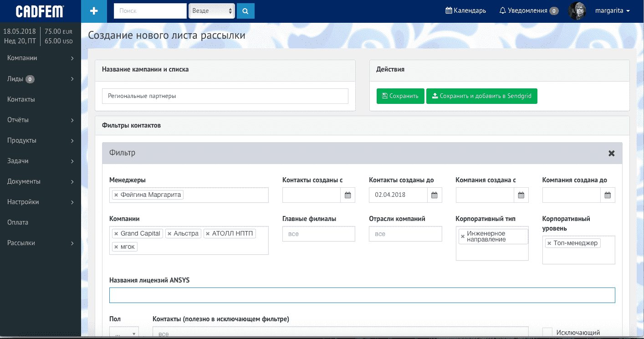Open Уведомления bell notifications
The height and width of the screenshot is (339, 644).
529,10
